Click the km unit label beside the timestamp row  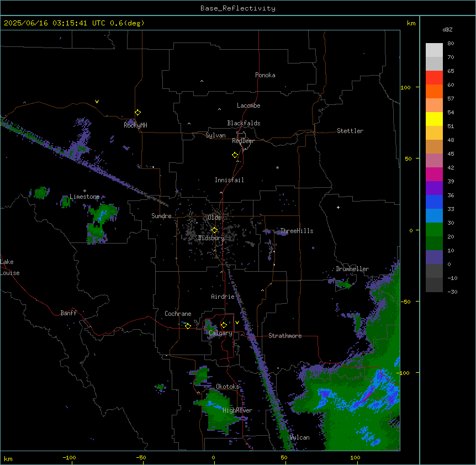pyautogui.click(x=411, y=23)
